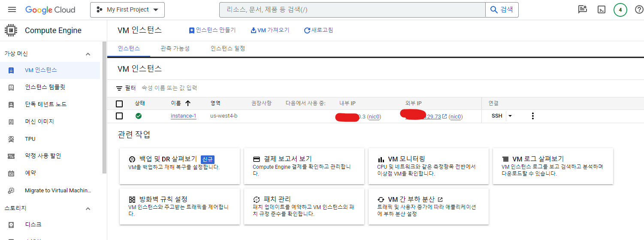
Task: Click the 상태 column header
Action: (x=140, y=103)
